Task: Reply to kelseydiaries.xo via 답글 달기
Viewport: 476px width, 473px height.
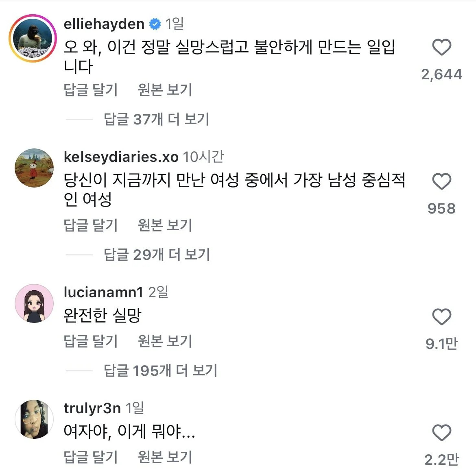Action: coord(90,225)
